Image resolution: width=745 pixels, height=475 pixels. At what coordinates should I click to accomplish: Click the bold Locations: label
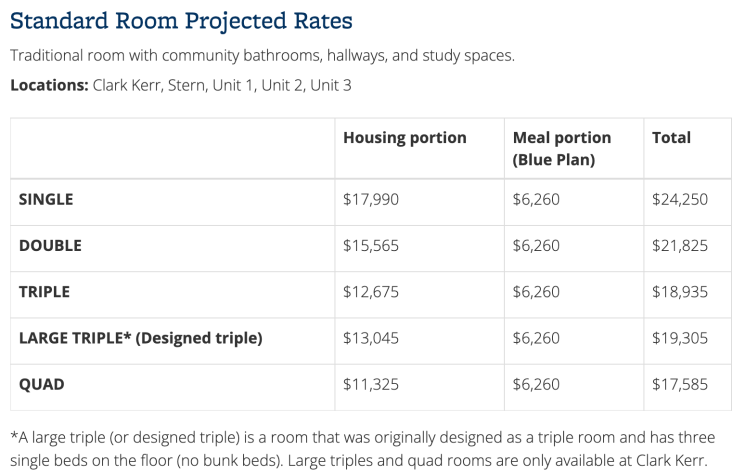coord(49,85)
